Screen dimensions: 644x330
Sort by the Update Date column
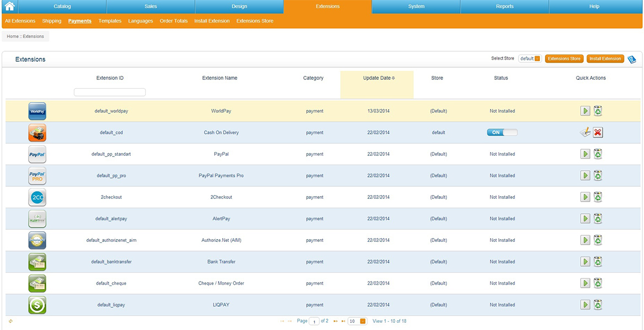pos(378,78)
